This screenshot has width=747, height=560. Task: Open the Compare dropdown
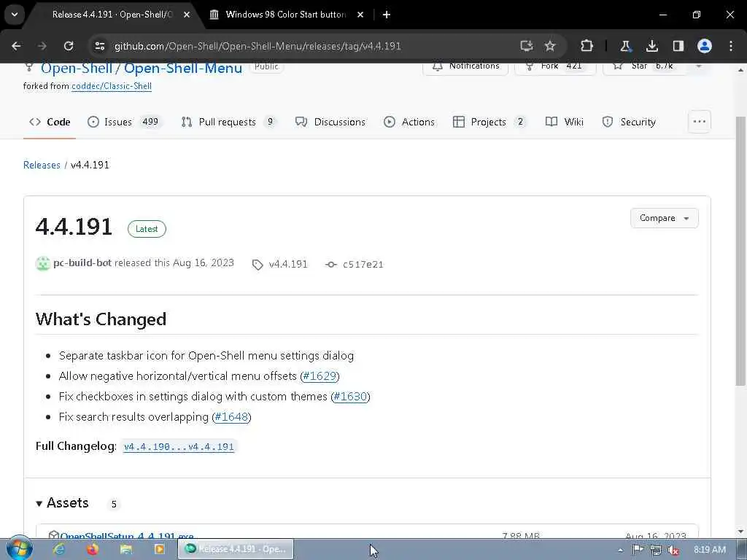[x=664, y=218]
